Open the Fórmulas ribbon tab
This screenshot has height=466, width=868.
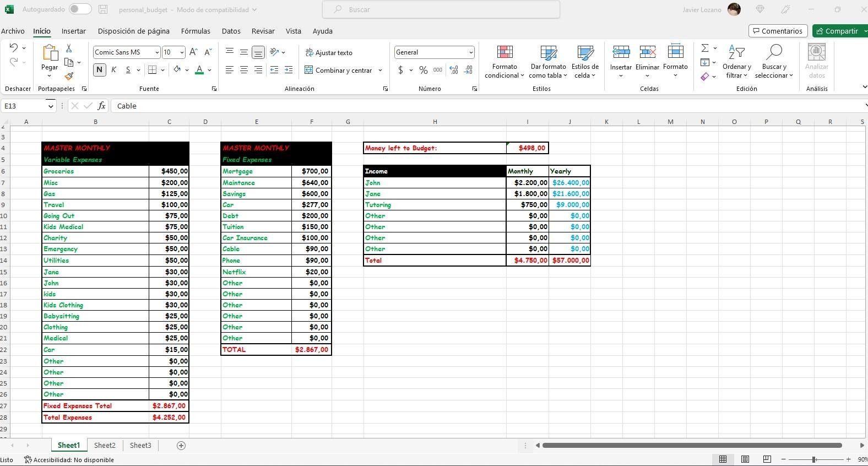coord(196,31)
